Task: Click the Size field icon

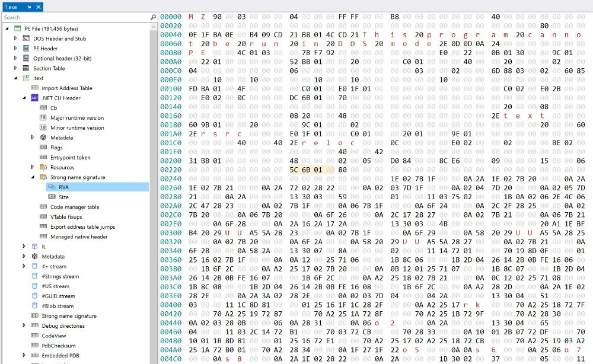Action: [52, 197]
